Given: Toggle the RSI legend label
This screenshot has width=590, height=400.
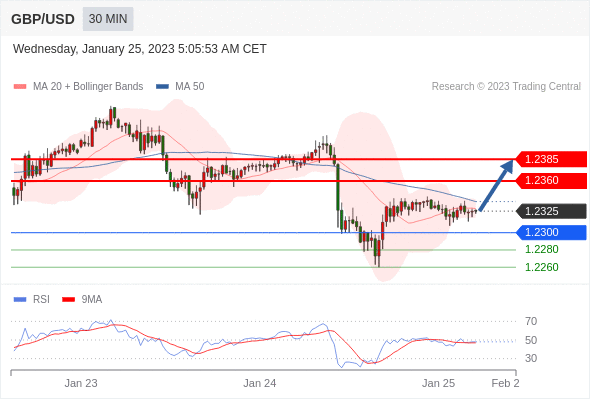Looking at the screenshot, I should (41, 300).
